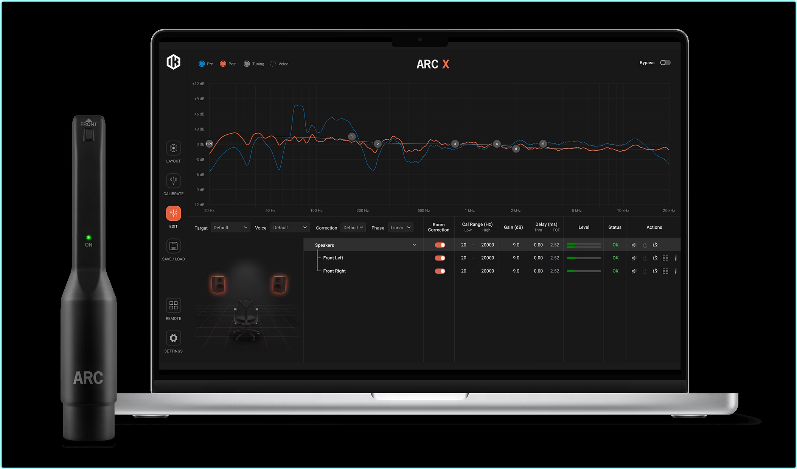Screen dimensions: 797x469
Task: Select the orange Edit sidebar icon
Action: tap(173, 213)
